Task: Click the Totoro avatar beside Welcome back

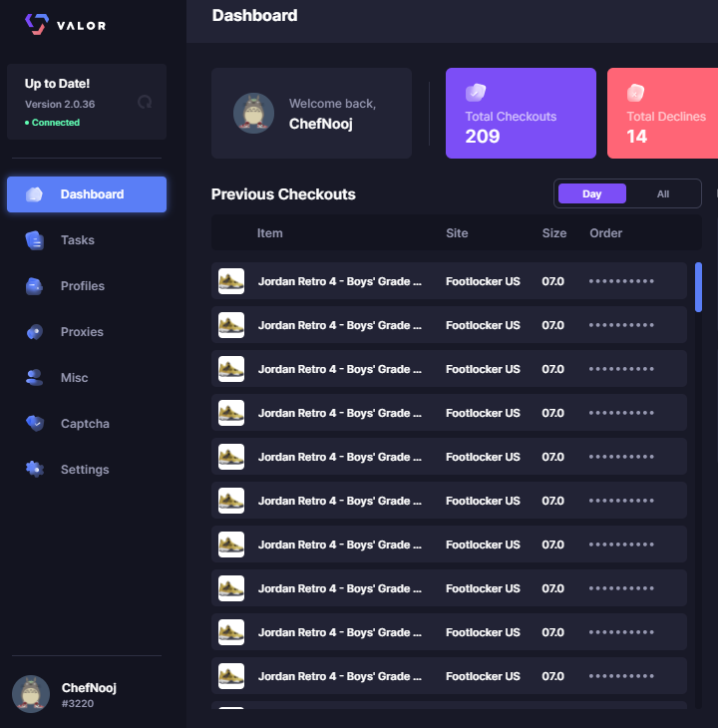Action: point(253,114)
